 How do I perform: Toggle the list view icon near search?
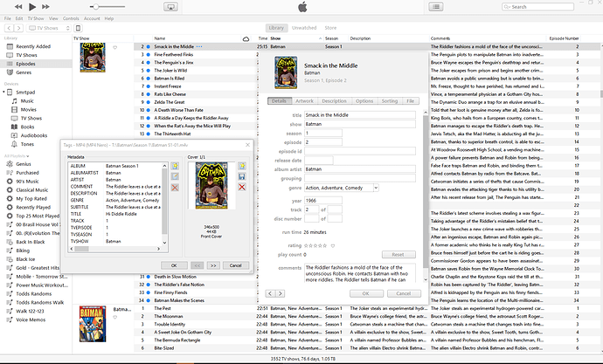pos(436,6)
